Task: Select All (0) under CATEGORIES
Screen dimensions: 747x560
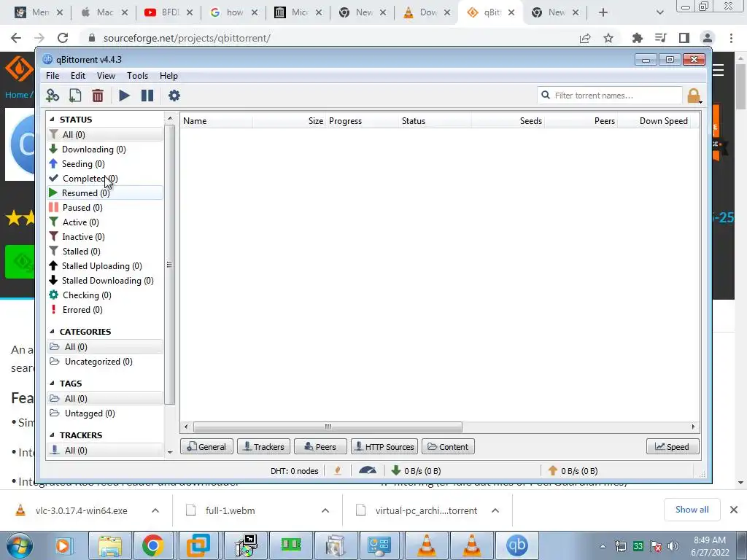Action: click(105, 346)
